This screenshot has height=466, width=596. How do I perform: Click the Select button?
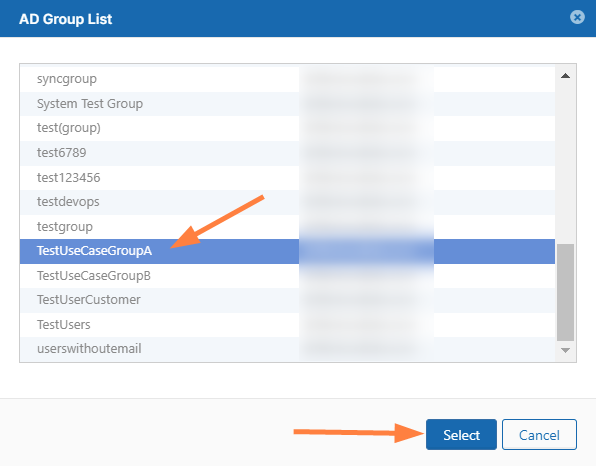pyautogui.click(x=461, y=434)
